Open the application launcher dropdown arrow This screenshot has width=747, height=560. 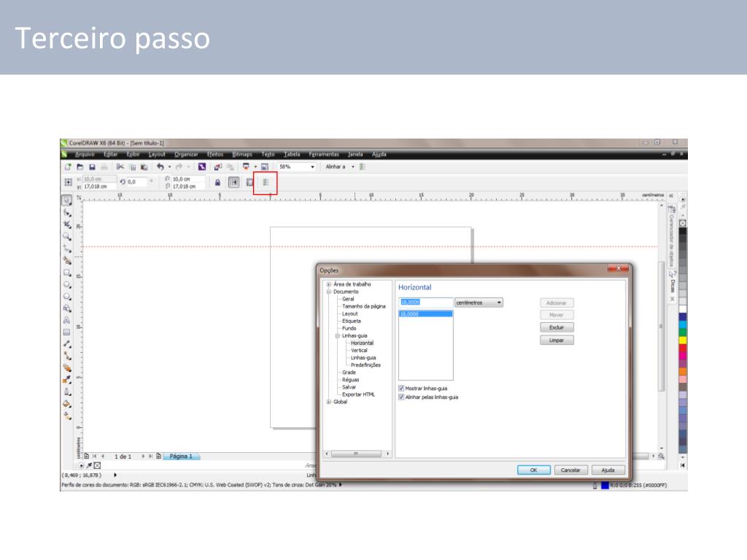(x=255, y=167)
